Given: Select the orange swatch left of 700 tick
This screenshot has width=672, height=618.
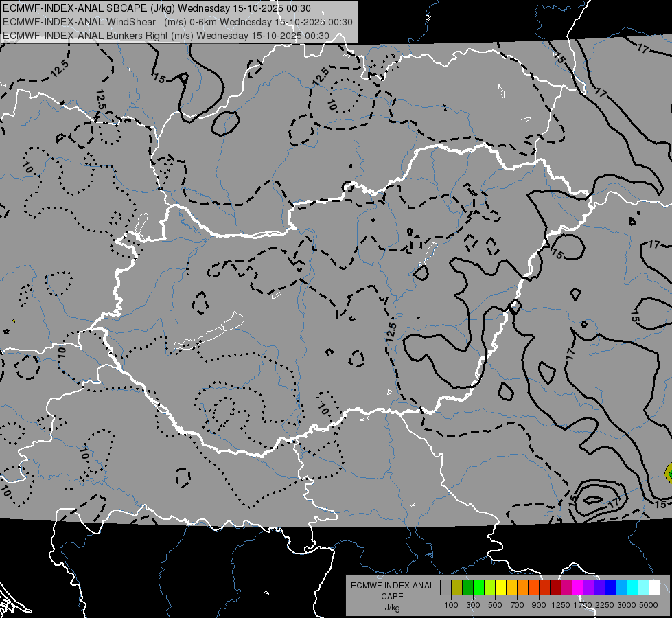Looking at the screenshot, I should pos(522,588).
